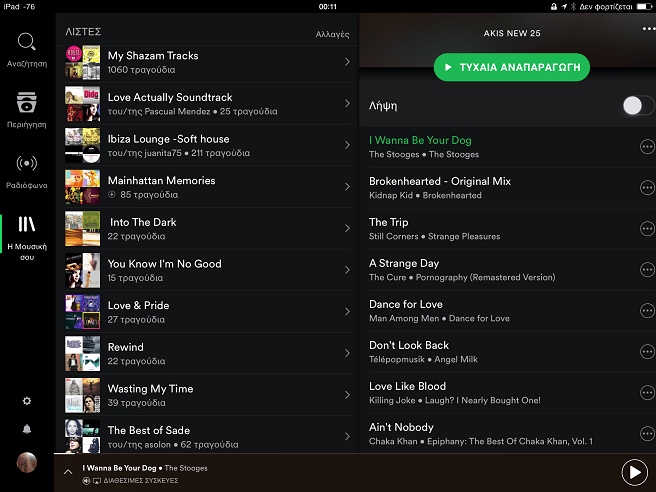This screenshot has height=492, width=656.
Task: Open more options for I Wanna Be Your Dog
Action: 647,147
